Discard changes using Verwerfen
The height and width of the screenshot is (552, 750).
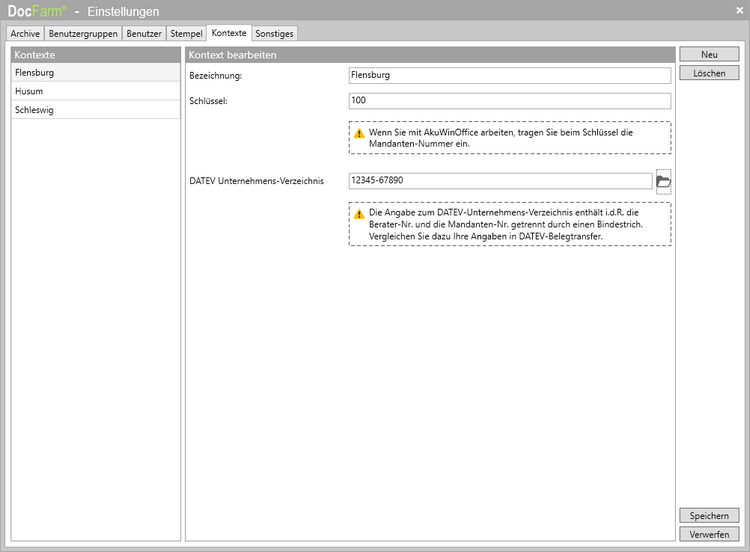[709, 535]
